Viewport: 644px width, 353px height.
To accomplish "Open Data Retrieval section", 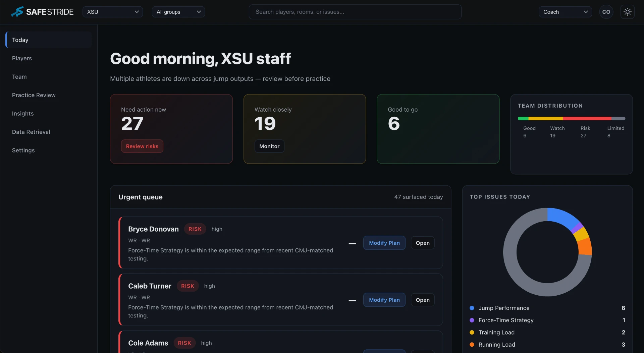I will (49, 132).
